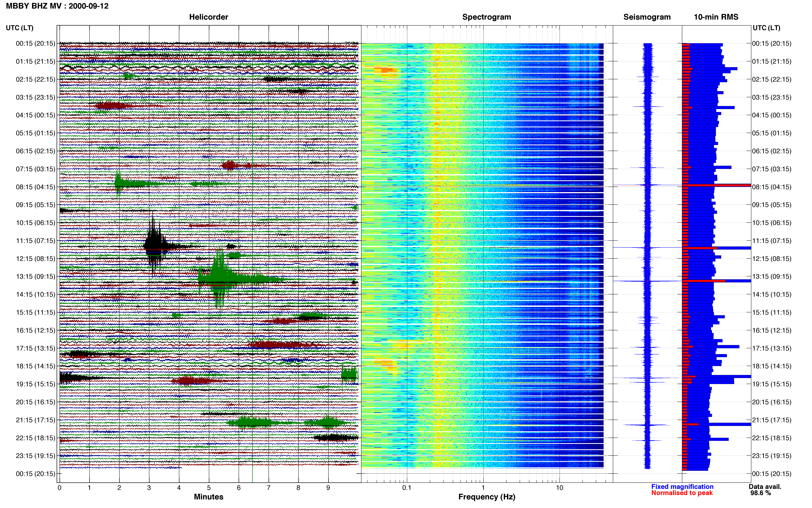Click the 'Data avail.' label

[765, 486]
